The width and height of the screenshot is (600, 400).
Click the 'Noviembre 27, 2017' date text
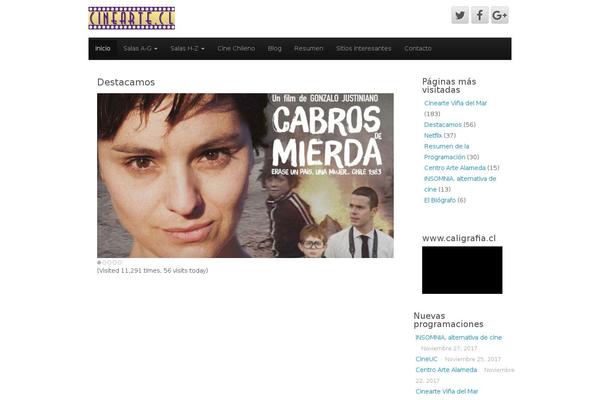pyautogui.click(x=449, y=348)
